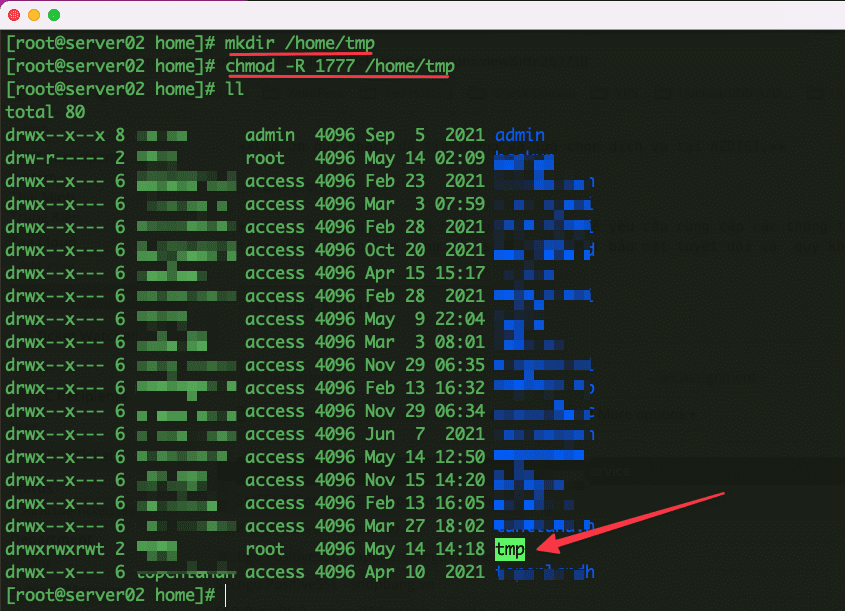This screenshot has width=845, height=611.
Task: Click the drw-r----- permissions string
Action: 55,158
